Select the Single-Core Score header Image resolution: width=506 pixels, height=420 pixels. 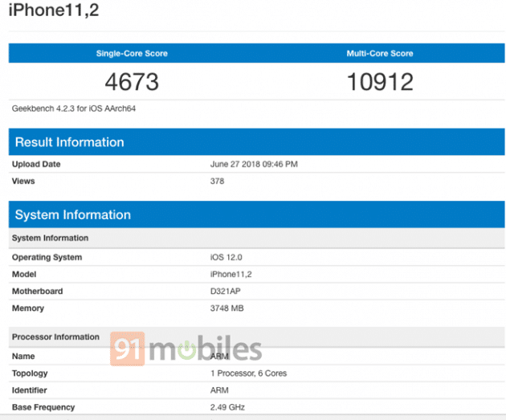click(131, 54)
